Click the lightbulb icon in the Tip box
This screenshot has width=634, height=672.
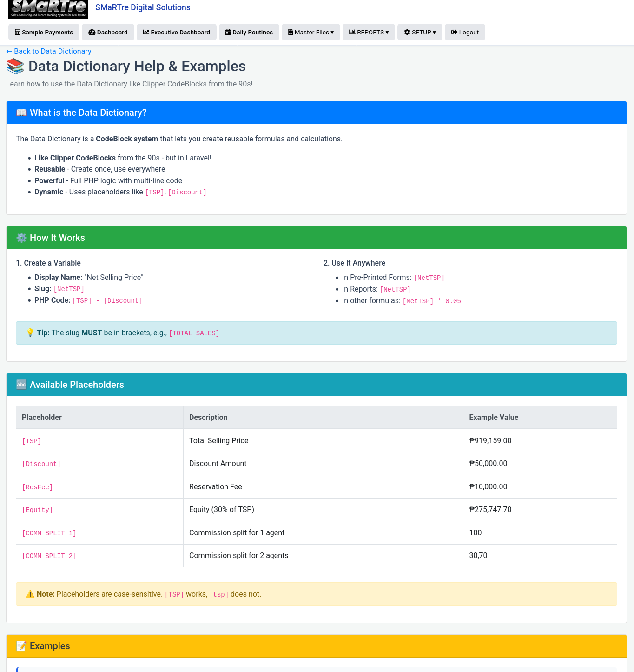click(x=30, y=333)
